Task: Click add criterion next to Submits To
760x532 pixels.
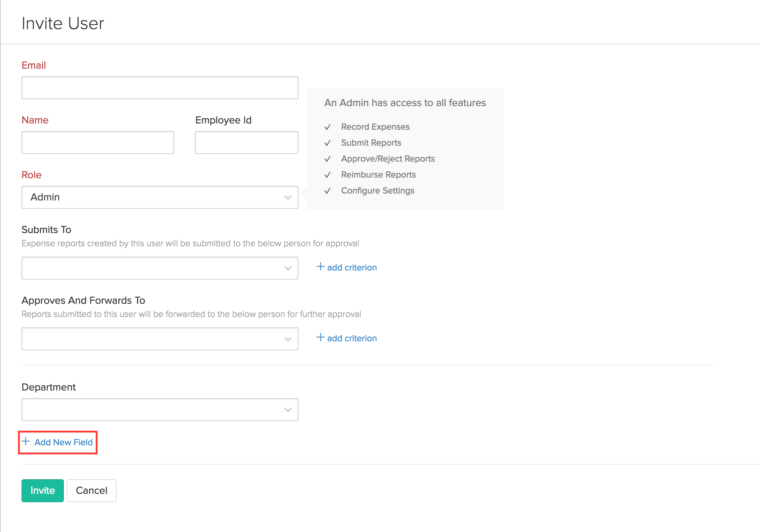Action: click(352, 267)
